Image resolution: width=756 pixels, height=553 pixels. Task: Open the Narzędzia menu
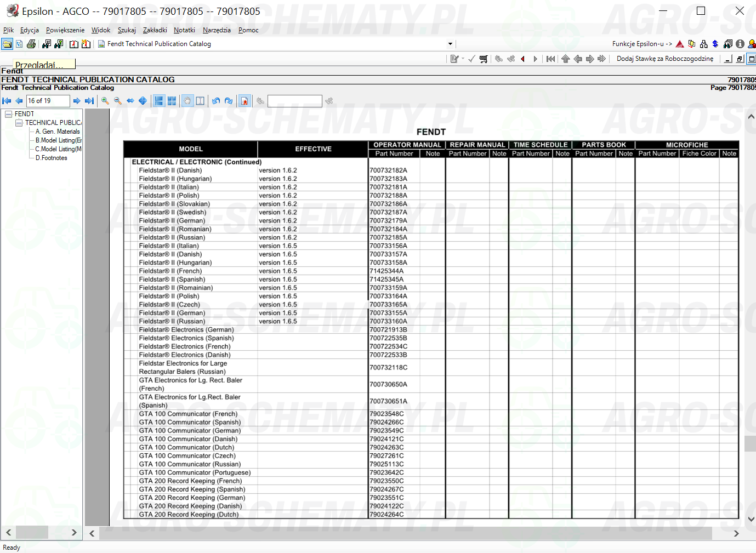(217, 30)
